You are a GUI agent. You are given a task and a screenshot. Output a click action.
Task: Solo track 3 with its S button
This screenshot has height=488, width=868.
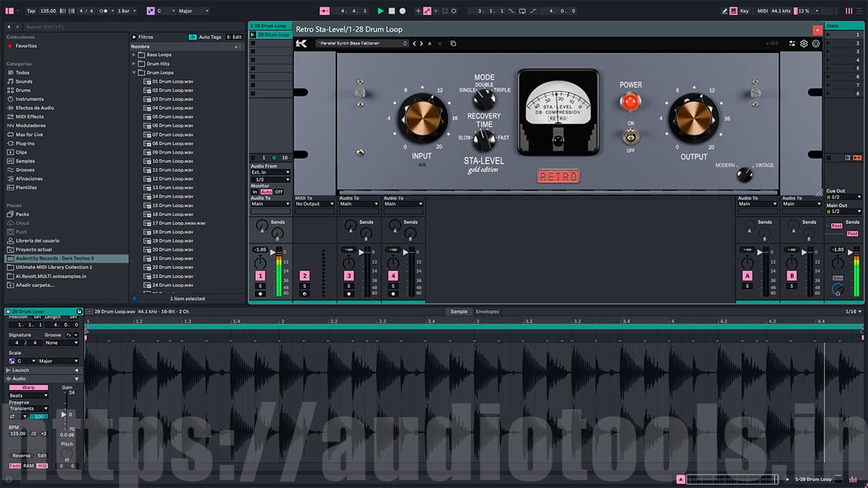tap(349, 286)
